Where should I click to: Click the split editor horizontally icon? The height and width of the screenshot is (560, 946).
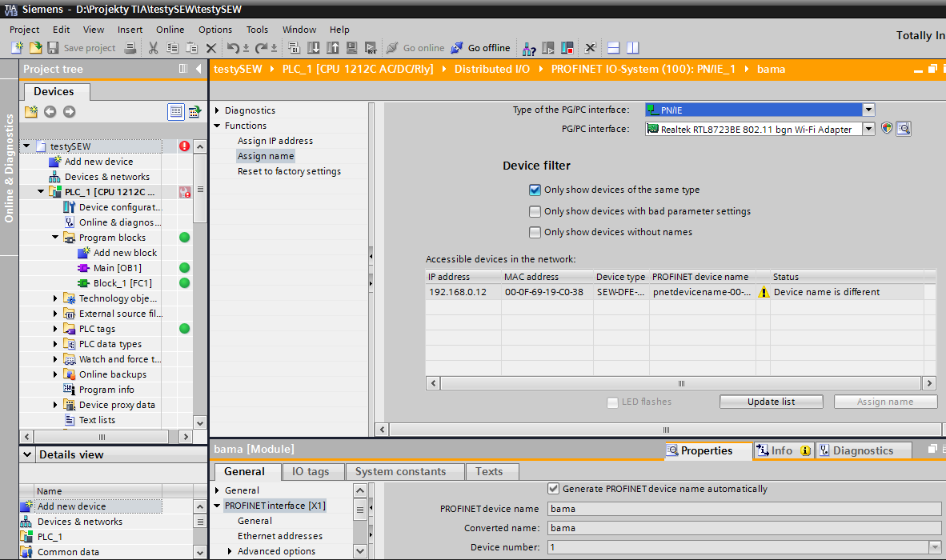point(614,48)
